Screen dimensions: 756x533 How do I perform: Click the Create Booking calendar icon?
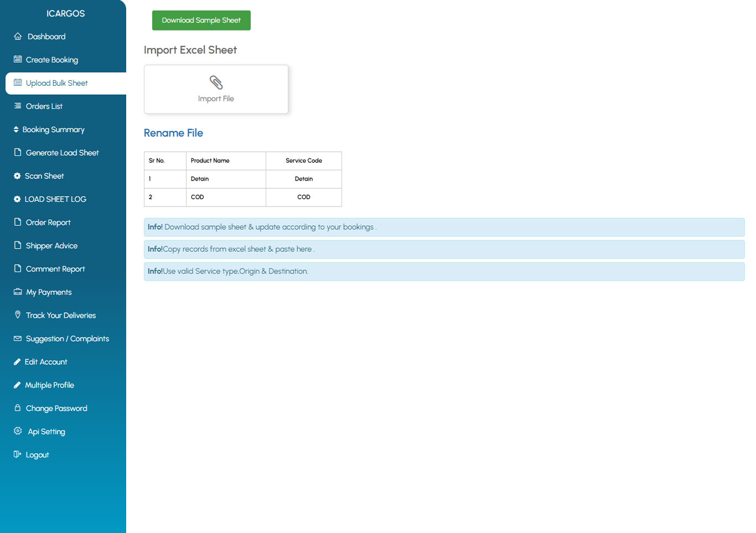tap(18, 59)
